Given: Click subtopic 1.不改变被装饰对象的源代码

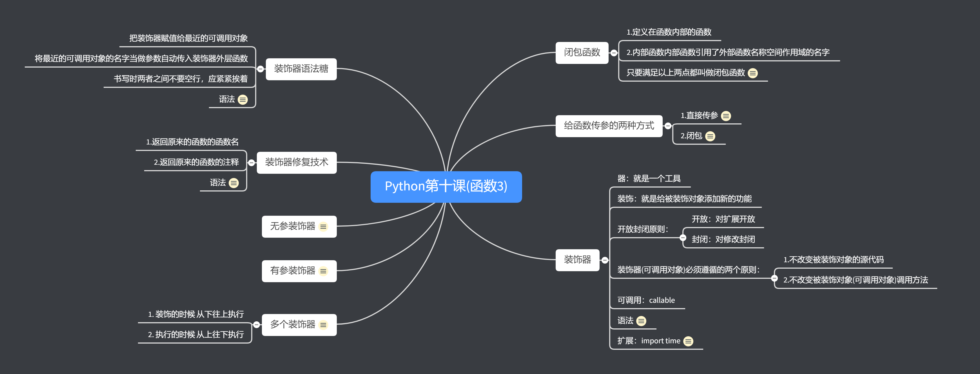Looking at the screenshot, I should (833, 260).
